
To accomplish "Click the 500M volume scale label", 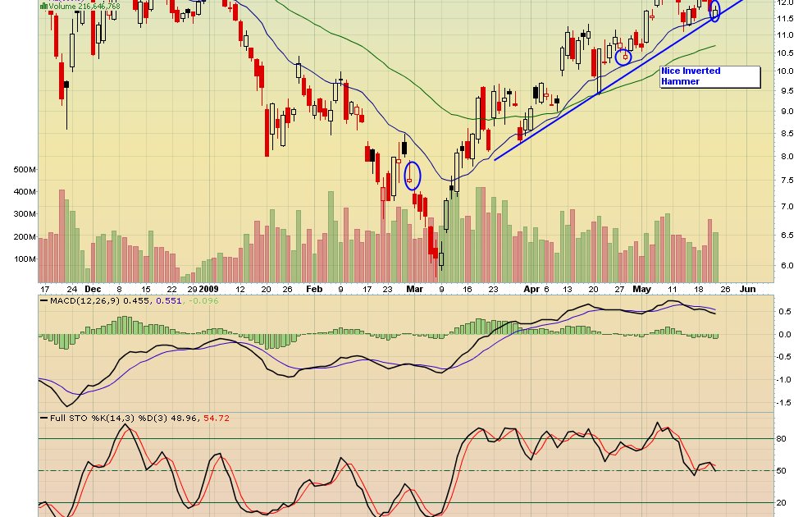I will [25, 170].
